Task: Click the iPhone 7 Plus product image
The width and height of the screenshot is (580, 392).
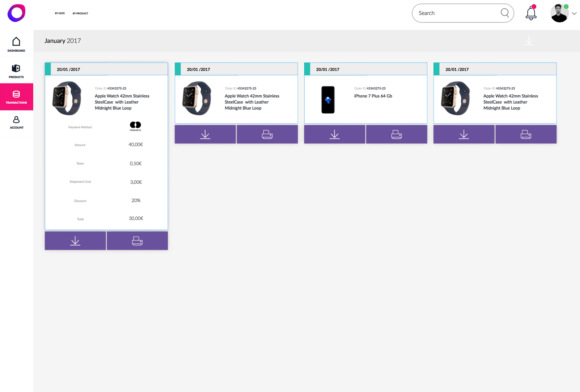Action: click(328, 100)
